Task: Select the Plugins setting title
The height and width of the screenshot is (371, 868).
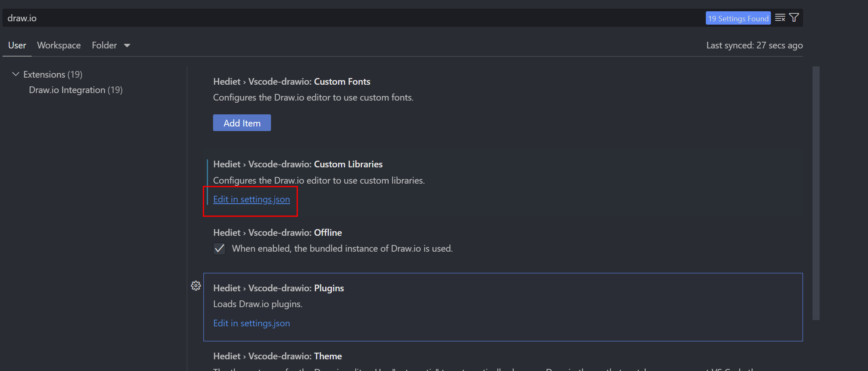Action: pyautogui.click(x=278, y=288)
